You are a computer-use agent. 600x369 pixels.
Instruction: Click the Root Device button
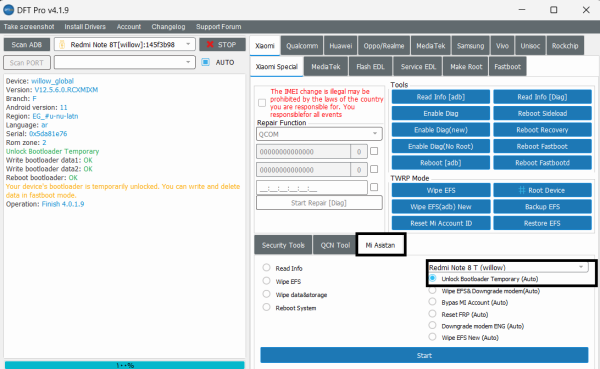tap(542, 190)
